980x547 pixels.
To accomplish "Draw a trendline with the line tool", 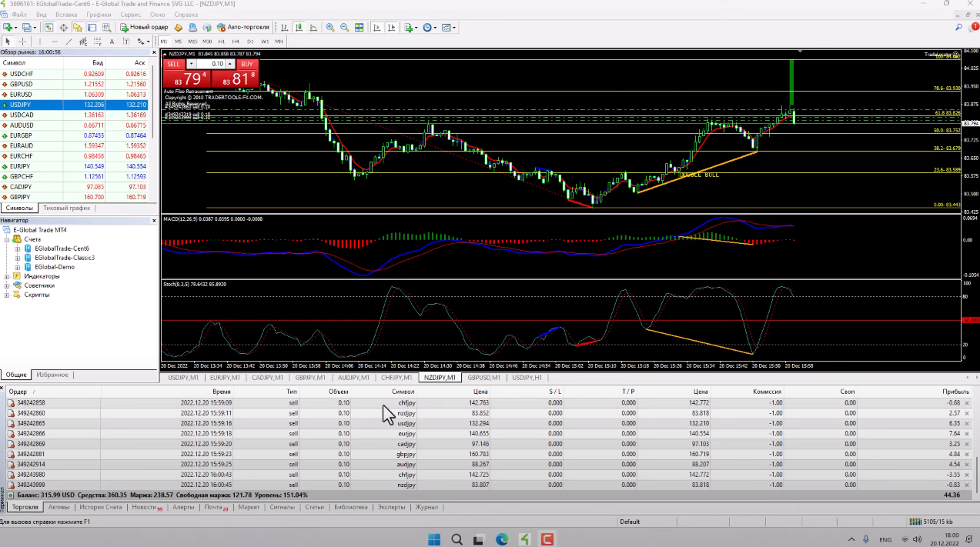I will [x=69, y=42].
